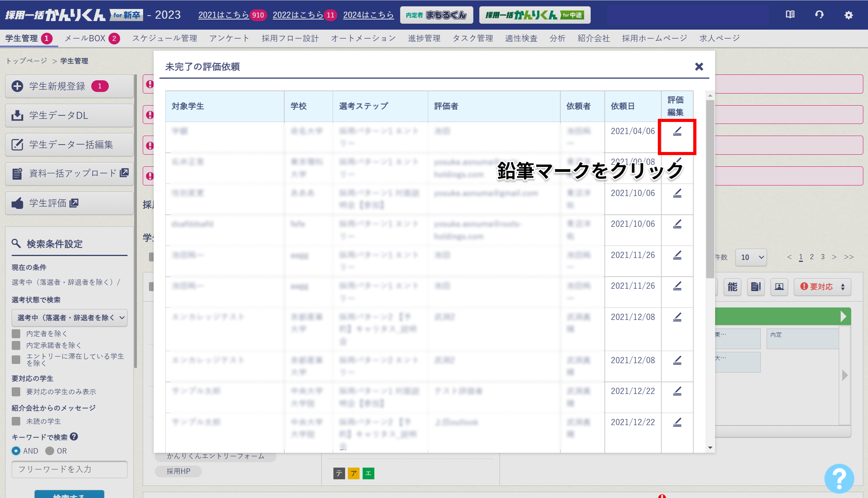Image resolution: width=868 pixels, height=498 pixels.
Task: Follow the 2022はこちら link
Action: pyautogui.click(x=298, y=15)
